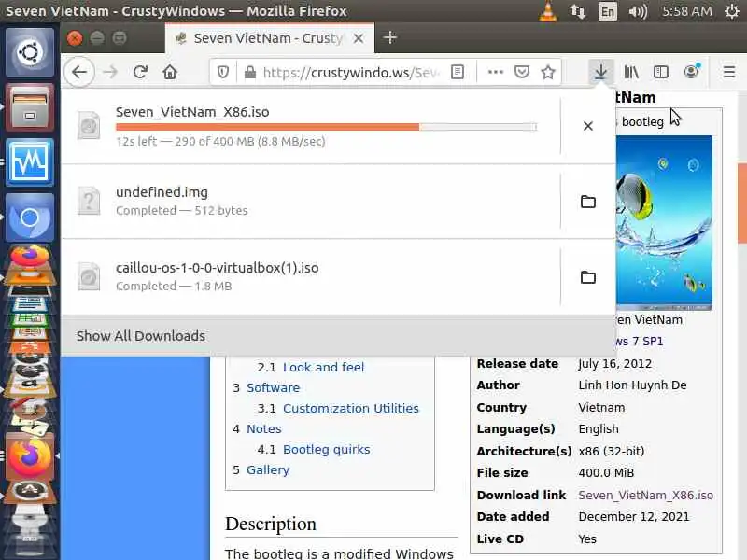Open the En keyboard layout indicator
The height and width of the screenshot is (560, 747).
pos(608,11)
